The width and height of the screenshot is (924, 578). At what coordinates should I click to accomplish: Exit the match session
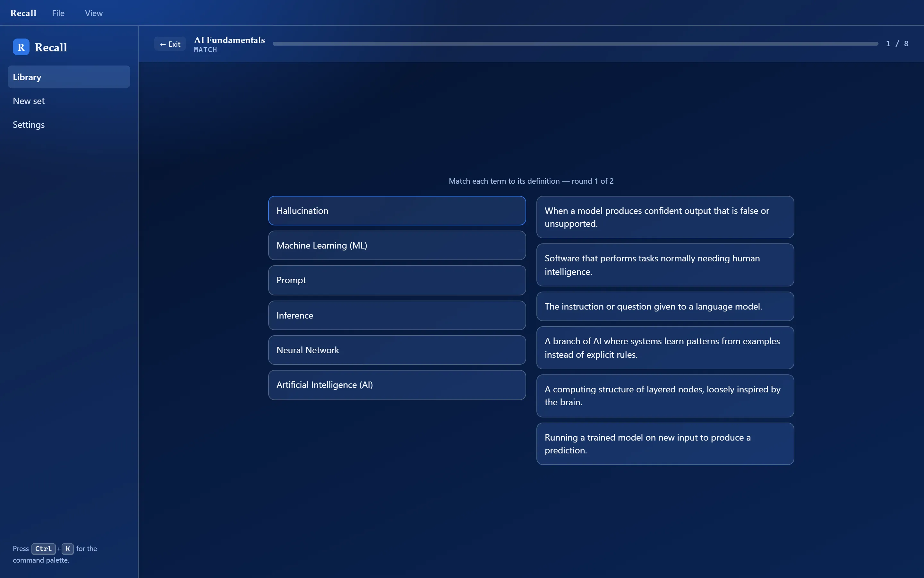tap(170, 44)
